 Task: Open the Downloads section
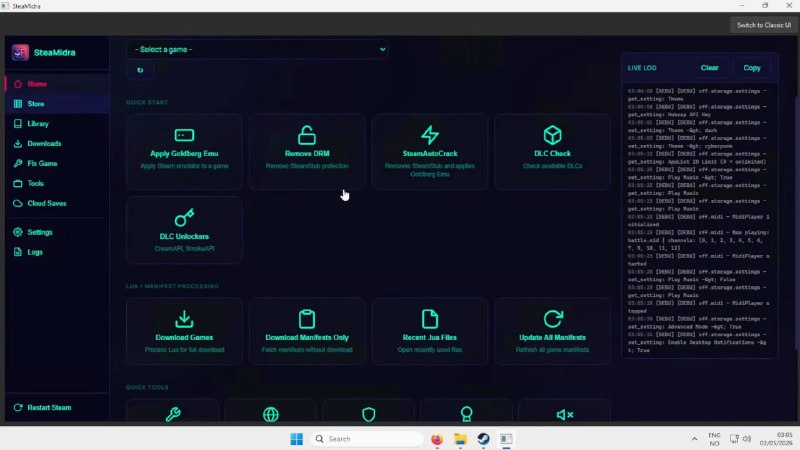click(57, 143)
